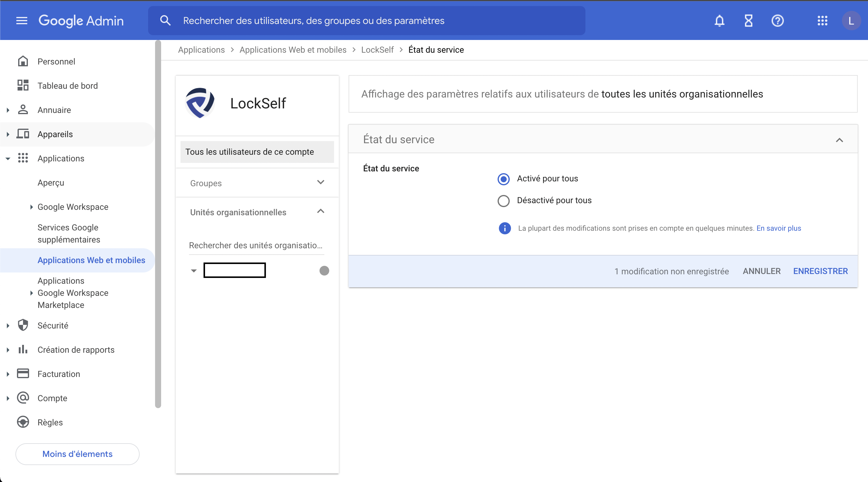Open the En savoir plus link
This screenshot has width=868, height=482.
tap(779, 228)
